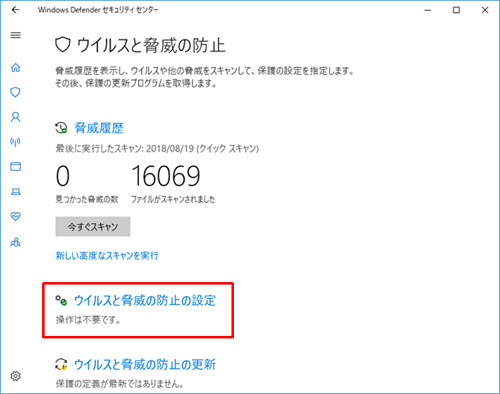Click the ウイルスと脅威の防止 page heading
Screen dimensions: 500x394
pos(151,45)
